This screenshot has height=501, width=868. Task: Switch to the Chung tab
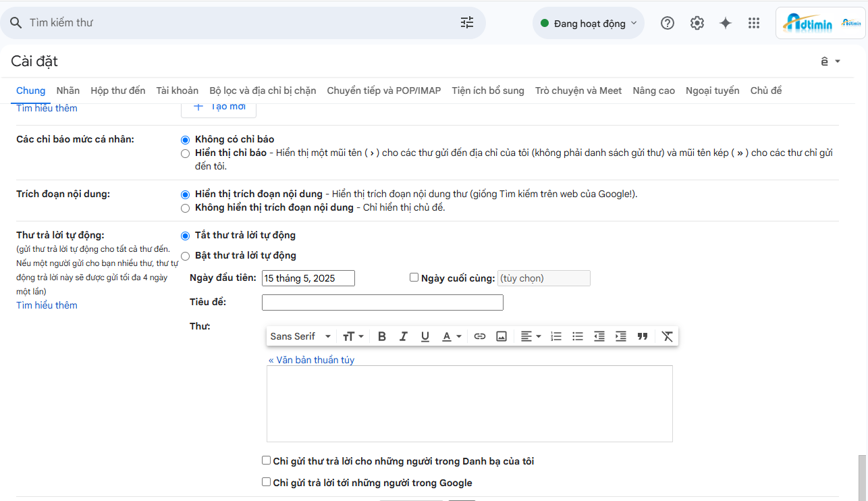31,90
